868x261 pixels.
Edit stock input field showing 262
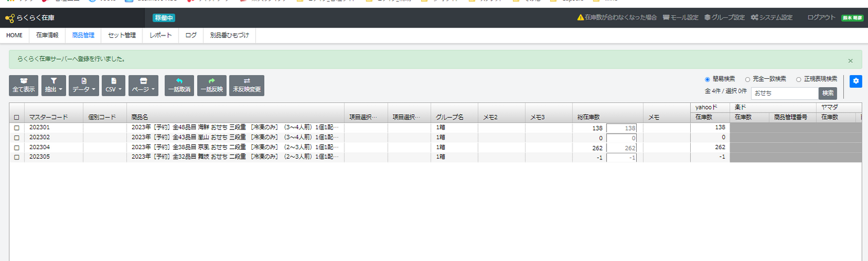pos(621,147)
